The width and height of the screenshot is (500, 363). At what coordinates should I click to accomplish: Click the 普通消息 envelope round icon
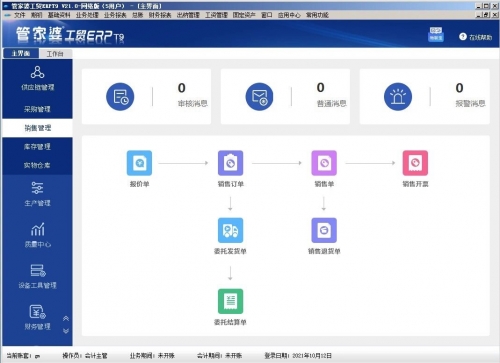(259, 97)
